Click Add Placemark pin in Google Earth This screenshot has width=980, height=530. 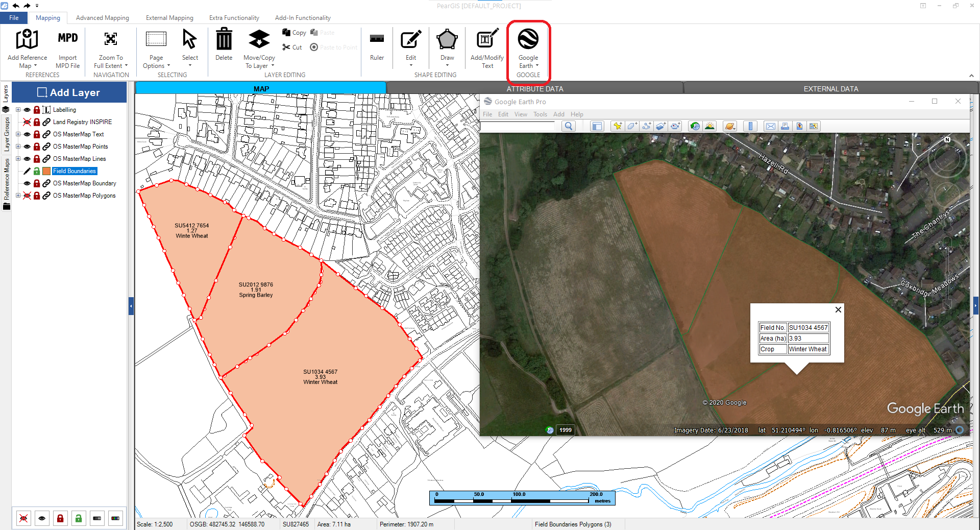click(618, 126)
